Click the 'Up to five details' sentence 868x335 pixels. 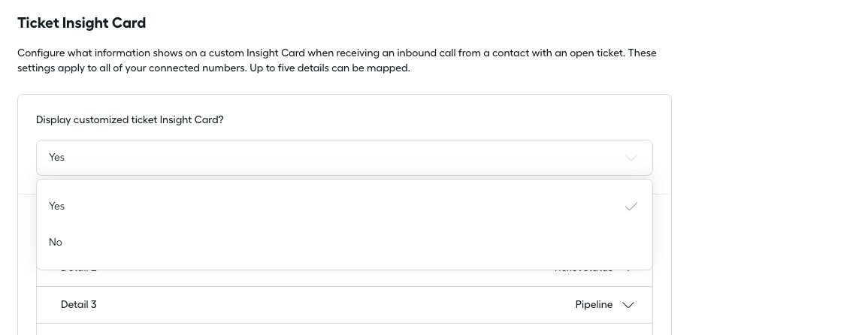(x=330, y=68)
